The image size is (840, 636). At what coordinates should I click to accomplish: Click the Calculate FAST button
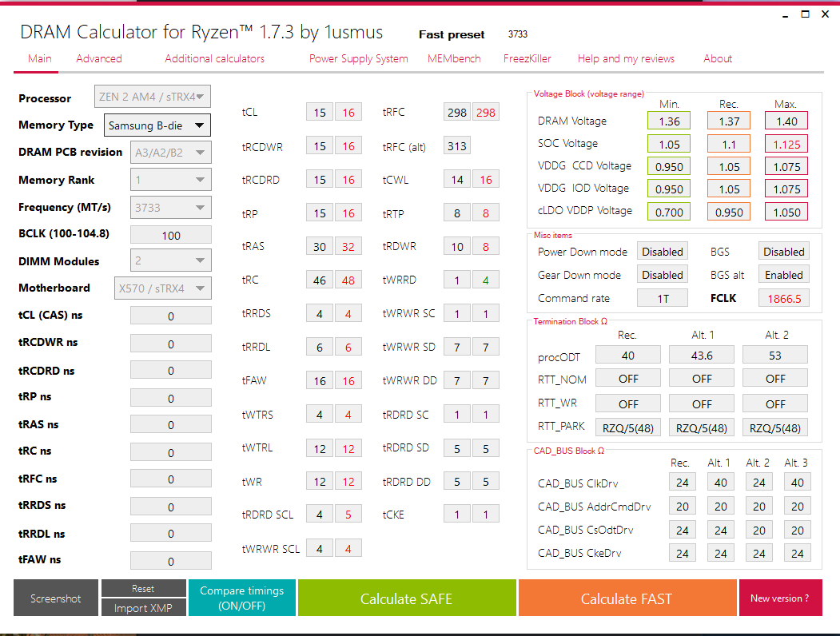(x=627, y=598)
